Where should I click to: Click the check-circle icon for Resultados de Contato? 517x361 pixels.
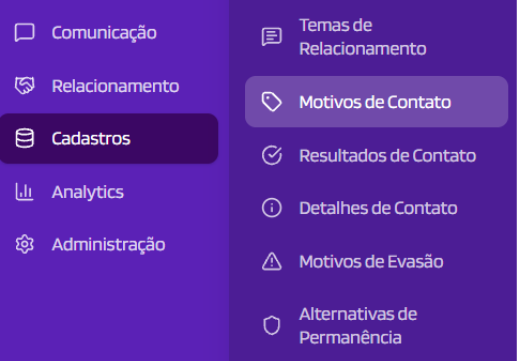point(272,155)
